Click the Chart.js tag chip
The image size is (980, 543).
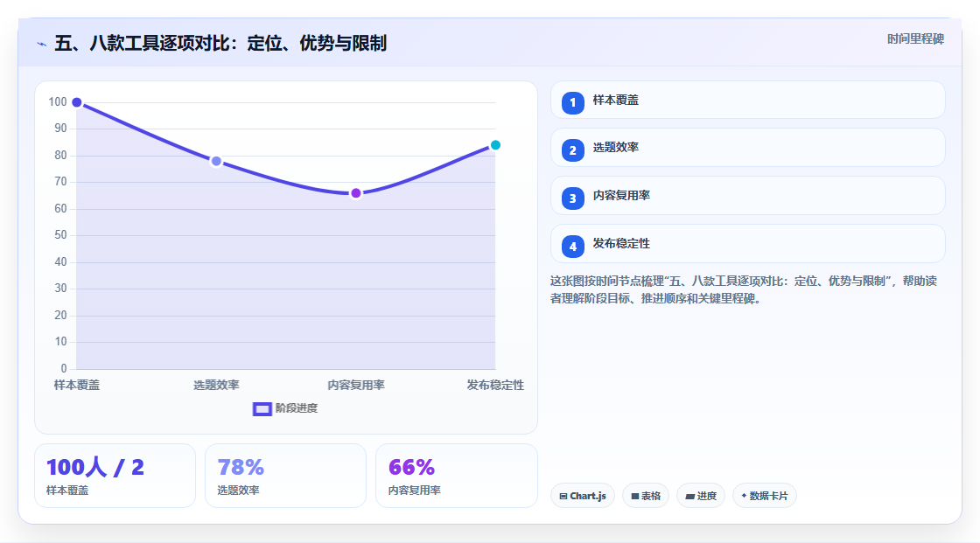point(583,496)
